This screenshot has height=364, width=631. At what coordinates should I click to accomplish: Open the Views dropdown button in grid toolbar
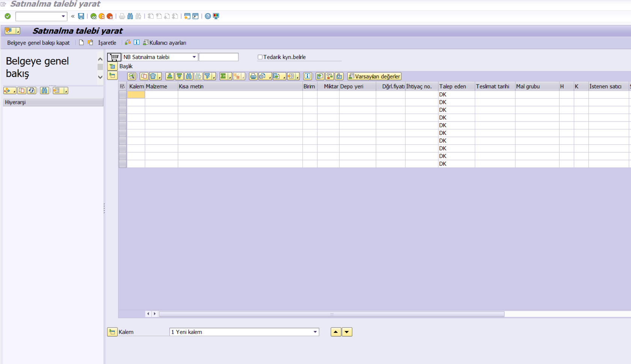click(x=265, y=76)
